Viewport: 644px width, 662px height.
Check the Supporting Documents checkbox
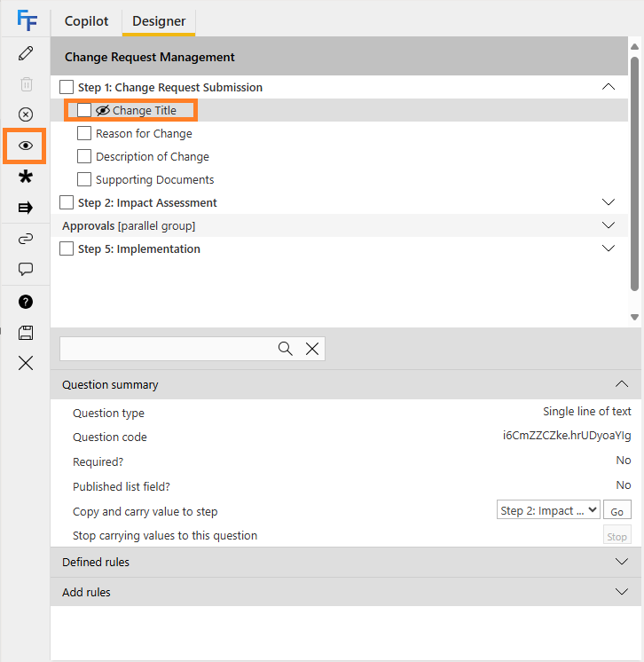84,179
